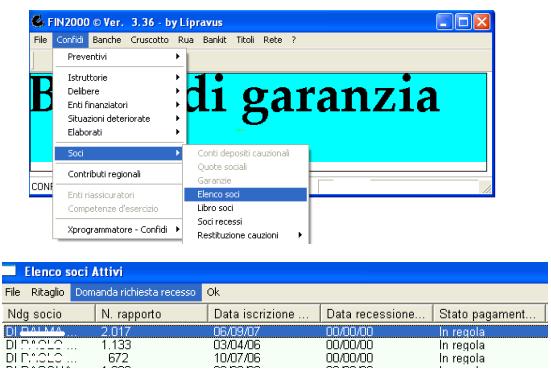
Task: Maximize the FIN2000 window
Action: click(x=463, y=22)
